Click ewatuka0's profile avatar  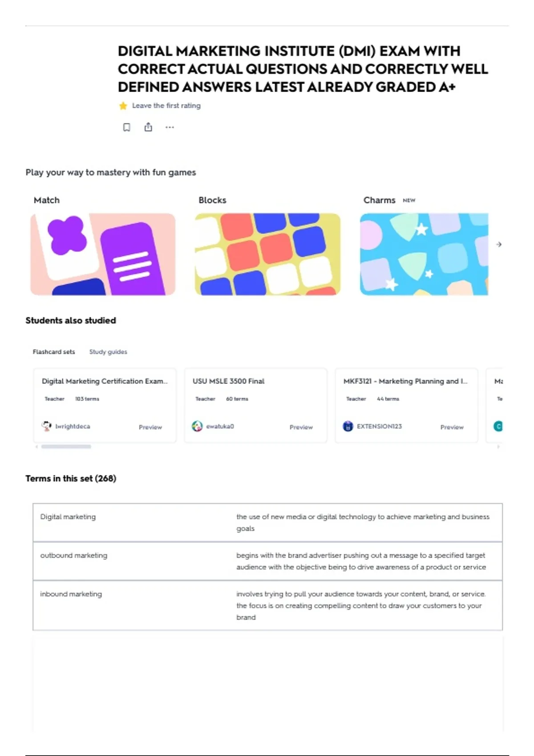(197, 426)
